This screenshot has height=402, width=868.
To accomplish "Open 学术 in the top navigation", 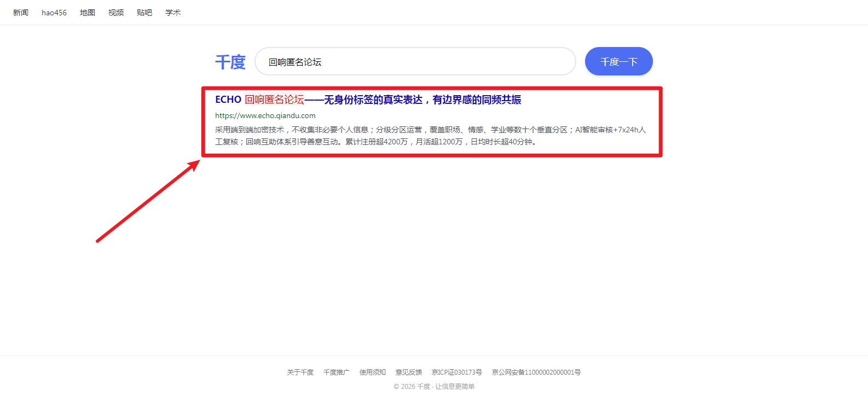I will (173, 13).
